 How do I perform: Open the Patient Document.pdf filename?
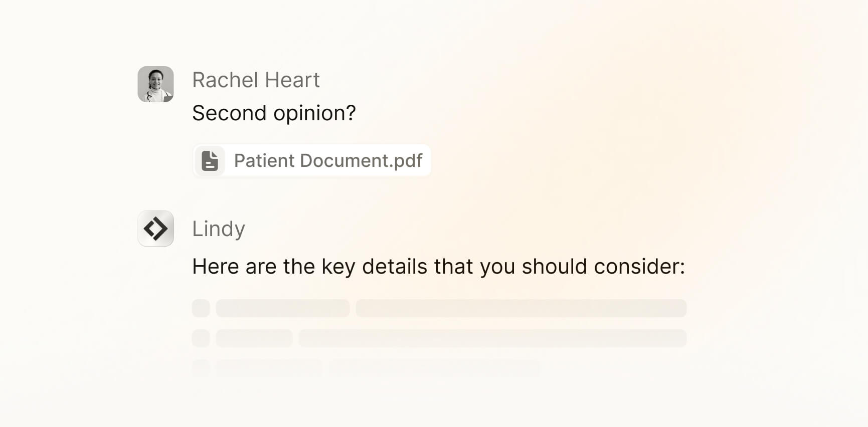(328, 161)
